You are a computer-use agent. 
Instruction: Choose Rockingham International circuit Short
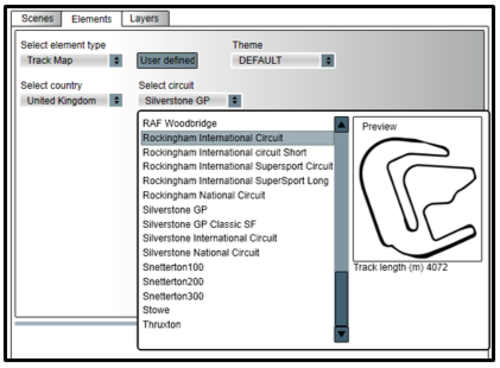[237, 152]
